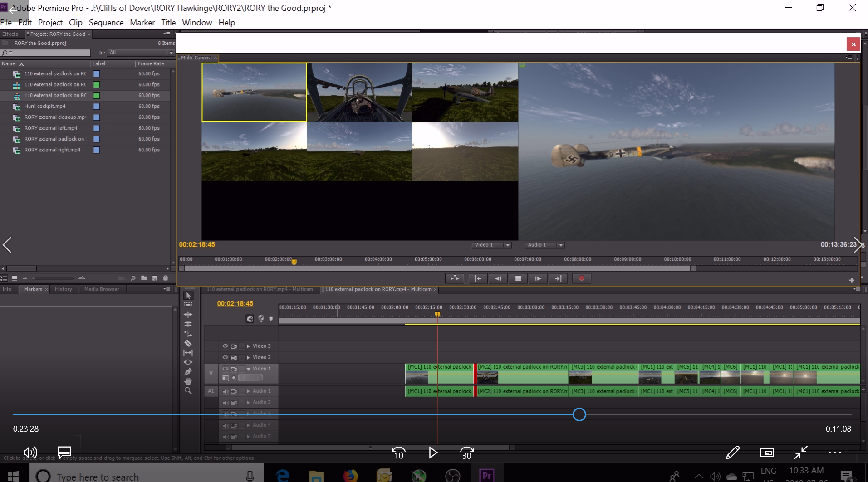Toggle track lock box on Video 2

coord(242,357)
